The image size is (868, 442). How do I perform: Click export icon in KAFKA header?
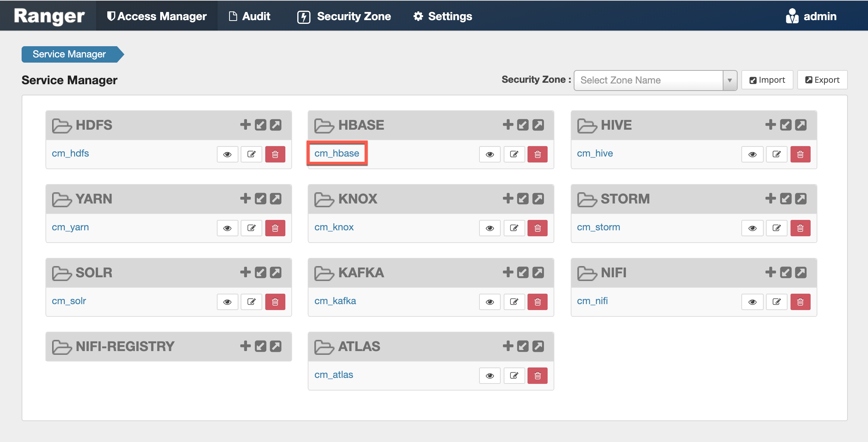[x=538, y=272]
